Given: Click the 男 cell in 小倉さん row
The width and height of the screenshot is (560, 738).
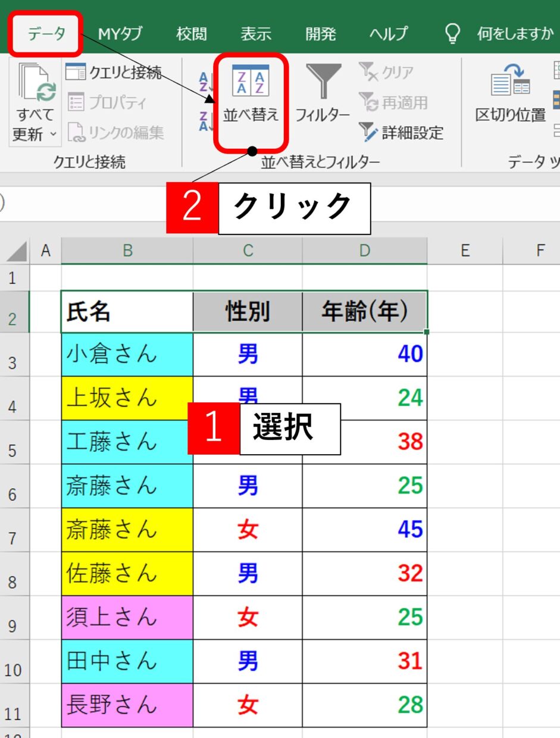Looking at the screenshot, I should point(248,355).
